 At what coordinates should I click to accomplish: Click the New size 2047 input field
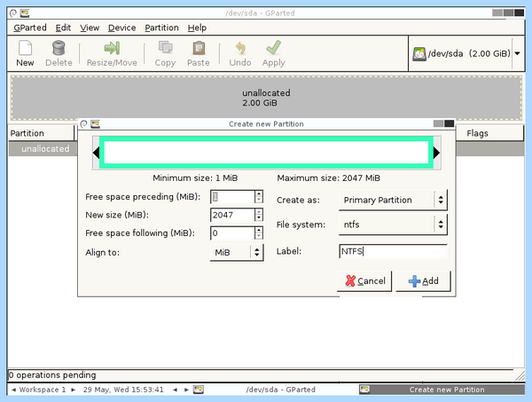[232, 215]
